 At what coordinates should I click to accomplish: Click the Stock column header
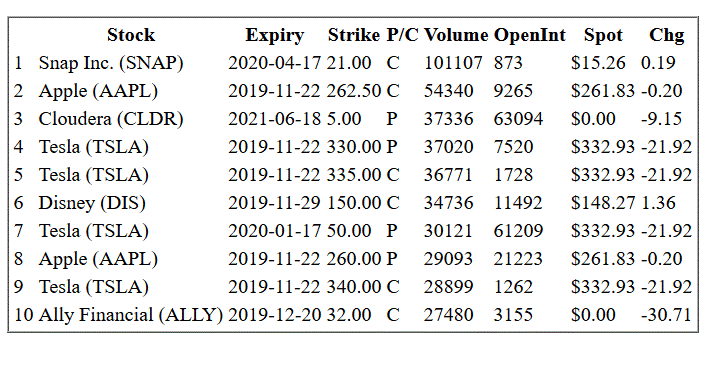click(x=131, y=35)
